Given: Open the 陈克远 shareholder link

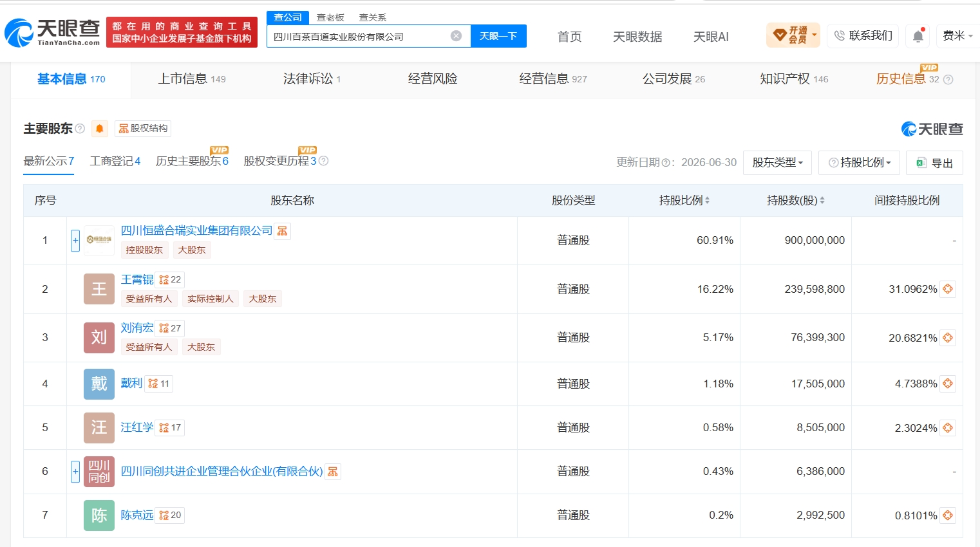Looking at the screenshot, I should (x=137, y=515).
